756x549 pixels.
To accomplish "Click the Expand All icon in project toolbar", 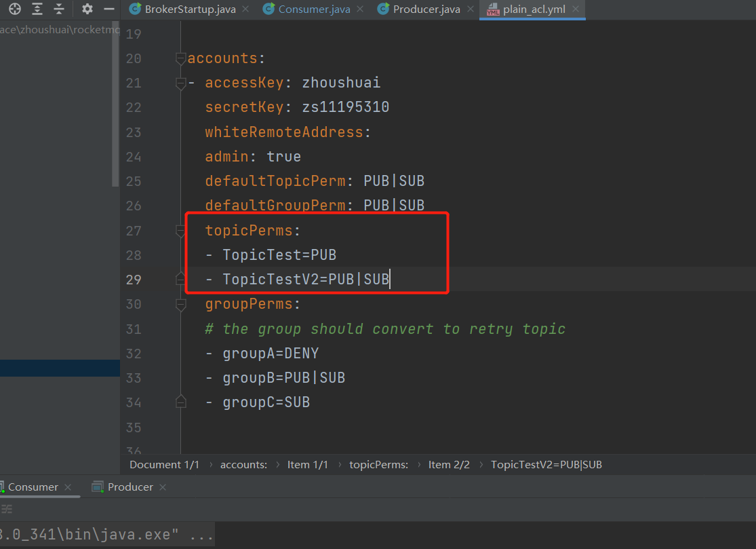I will 37,9.
